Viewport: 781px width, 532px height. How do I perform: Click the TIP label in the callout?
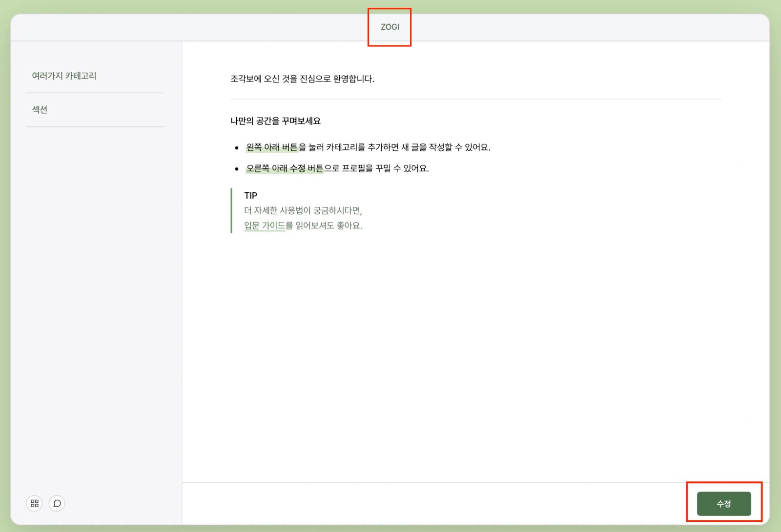pos(250,195)
